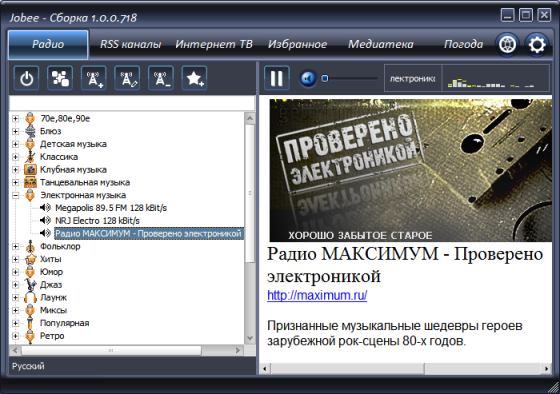The width and height of the screenshot is (560, 394).
Task: Open the globe language icon
Action: pos(507,45)
